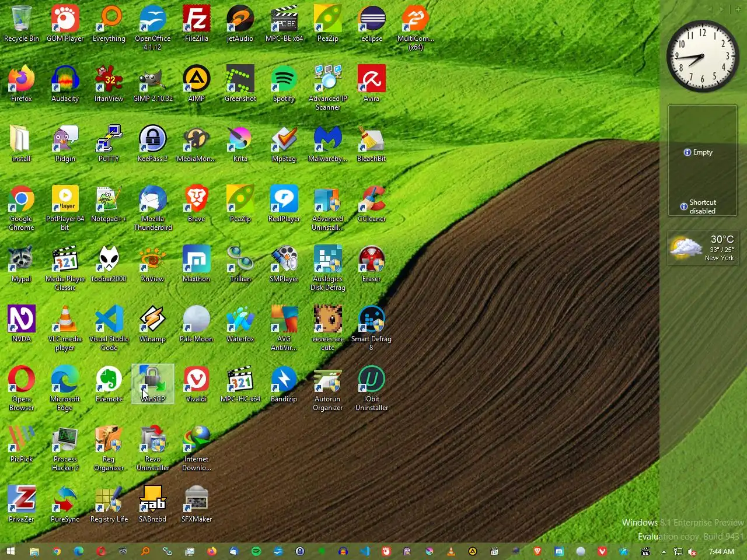The height and width of the screenshot is (560, 747).
Task: Select the 'eevees are cute' desktop icon
Action: tap(328, 328)
